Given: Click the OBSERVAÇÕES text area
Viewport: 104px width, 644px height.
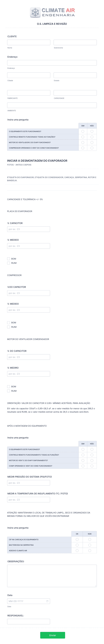Looking at the screenshot, I should pyautogui.click(x=52, y=576).
